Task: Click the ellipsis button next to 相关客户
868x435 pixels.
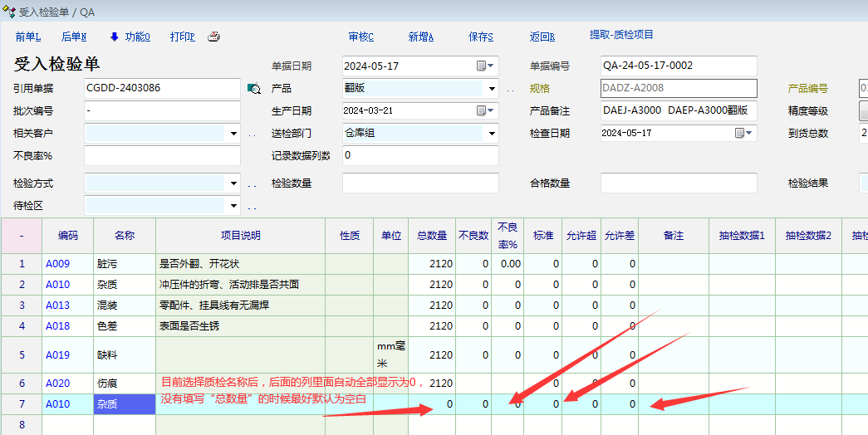Action: [x=252, y=134]
